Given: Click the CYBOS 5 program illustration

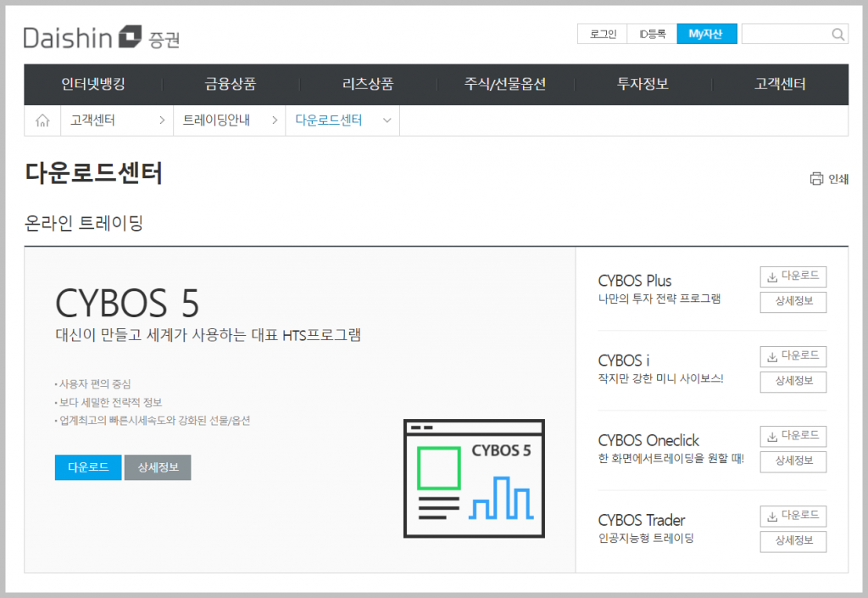Looking at the screenshot, I should pyautogui.click(x=475, y=478).
